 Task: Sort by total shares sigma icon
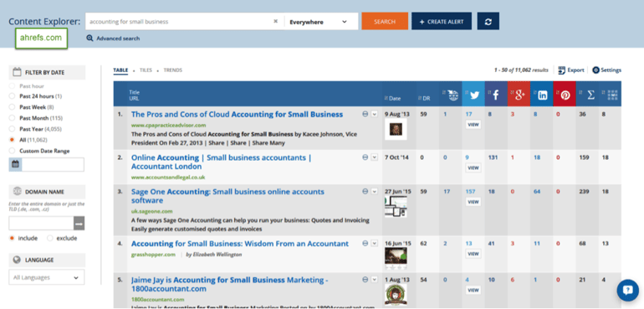pos(590,95)
